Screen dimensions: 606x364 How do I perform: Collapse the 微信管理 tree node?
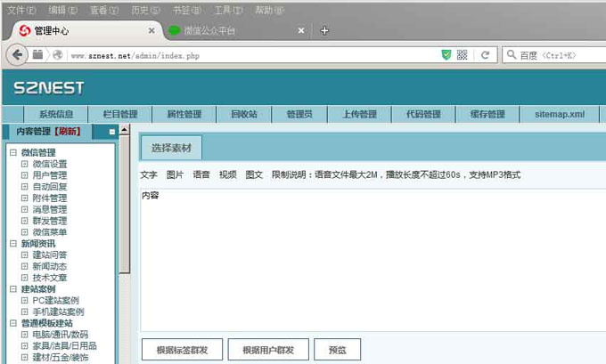[x=13, y=152]
